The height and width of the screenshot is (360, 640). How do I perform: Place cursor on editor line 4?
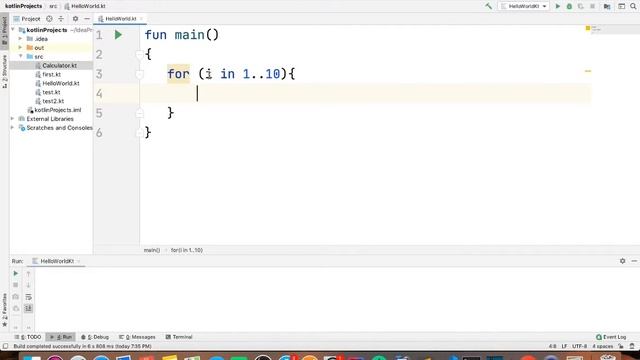click(365, 93)
